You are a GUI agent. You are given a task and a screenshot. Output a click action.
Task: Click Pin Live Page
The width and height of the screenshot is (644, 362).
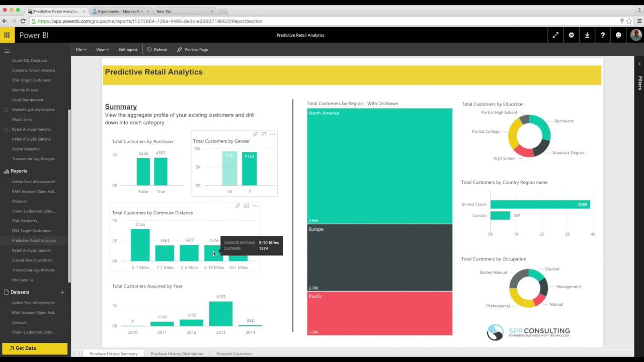tap(192, 50)
